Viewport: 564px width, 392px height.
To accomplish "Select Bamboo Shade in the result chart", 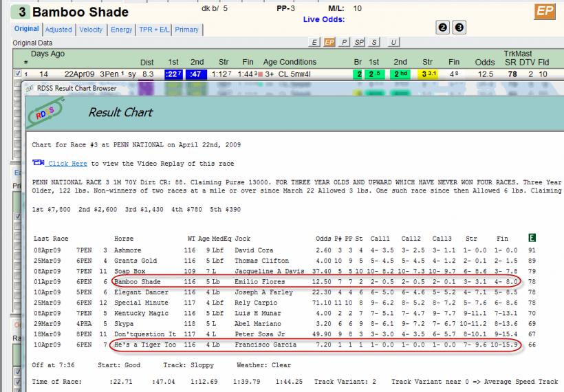I will [x=138, y=281].
